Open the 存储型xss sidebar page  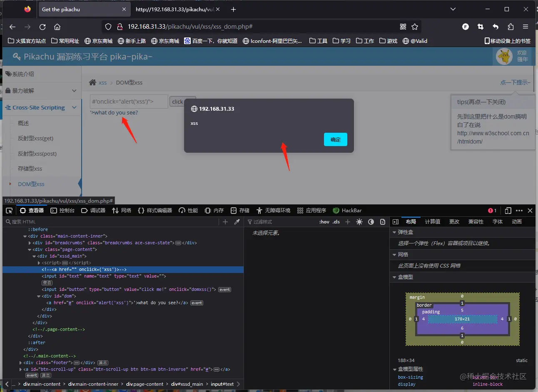[30, 169]
